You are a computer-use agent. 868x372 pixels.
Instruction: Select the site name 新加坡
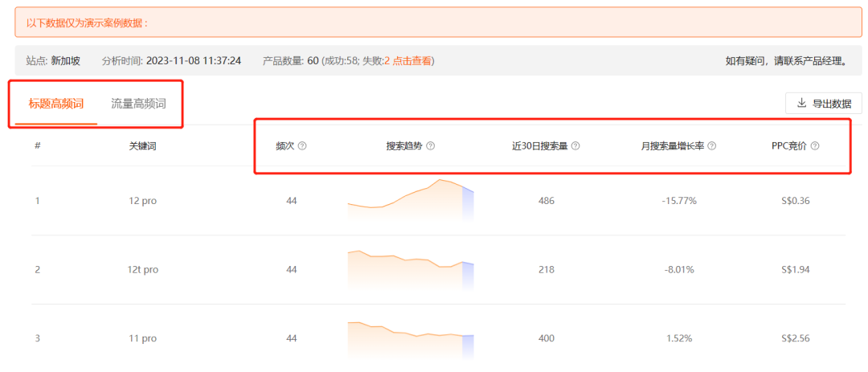click(x=65, y=61)
